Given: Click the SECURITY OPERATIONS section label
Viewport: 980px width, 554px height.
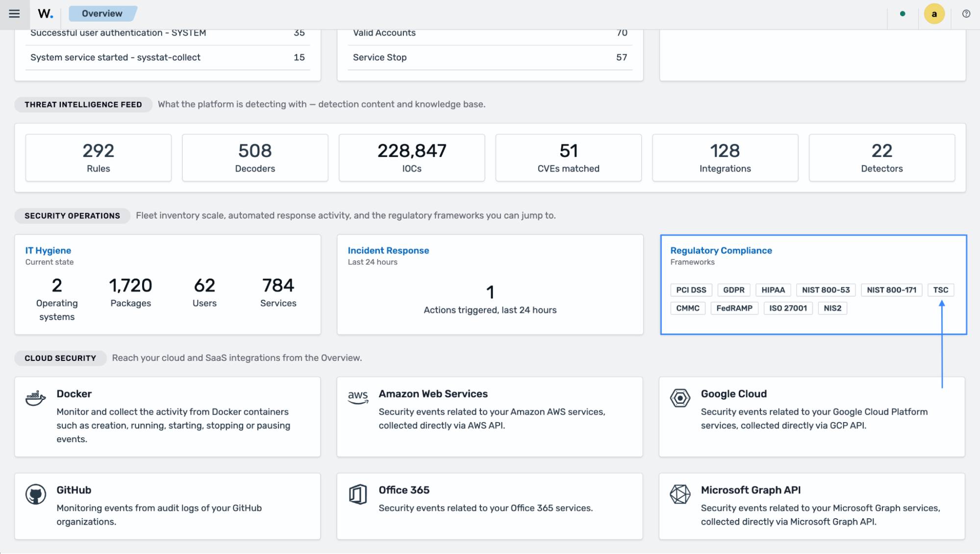Looking at the screenshot, I should (x=73, y=216).
